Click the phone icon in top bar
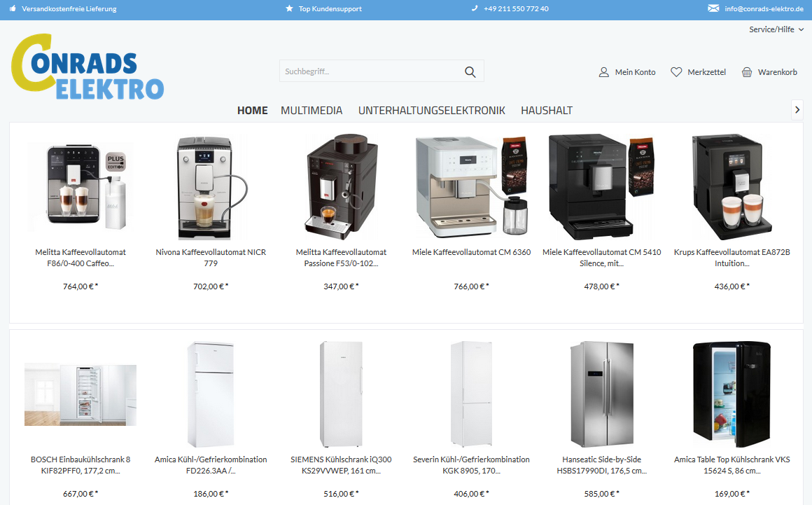 [x=475, y=9]
